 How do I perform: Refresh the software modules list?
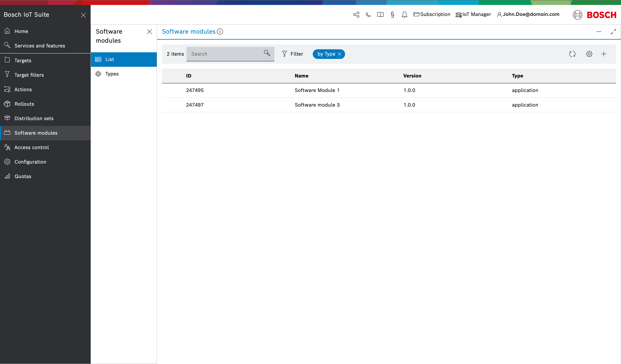coord(572,54)
